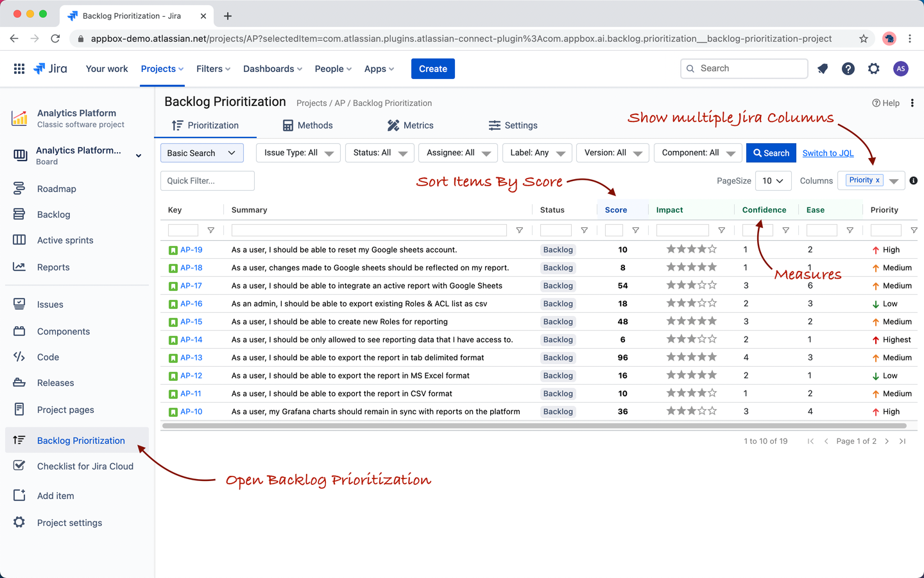Click the info icon next to Columns
Screen dimensions: 924x578
(914, 180)
